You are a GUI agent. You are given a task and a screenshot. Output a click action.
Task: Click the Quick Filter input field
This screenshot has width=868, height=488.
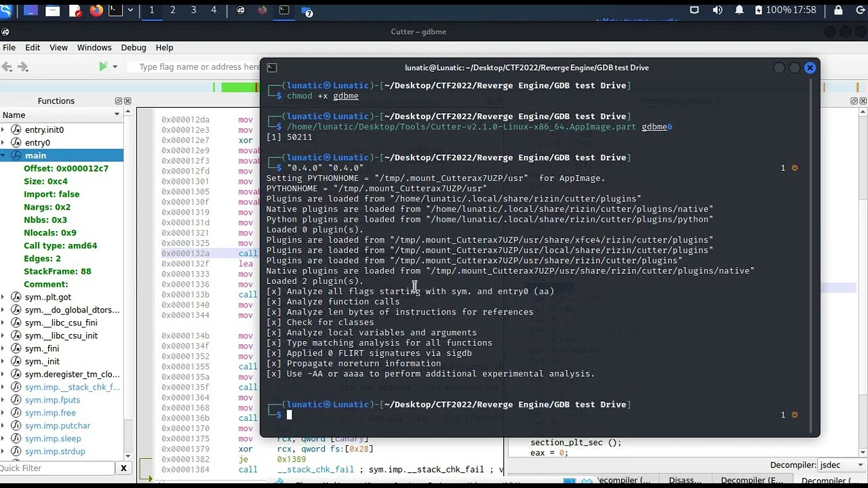(58, 468)
